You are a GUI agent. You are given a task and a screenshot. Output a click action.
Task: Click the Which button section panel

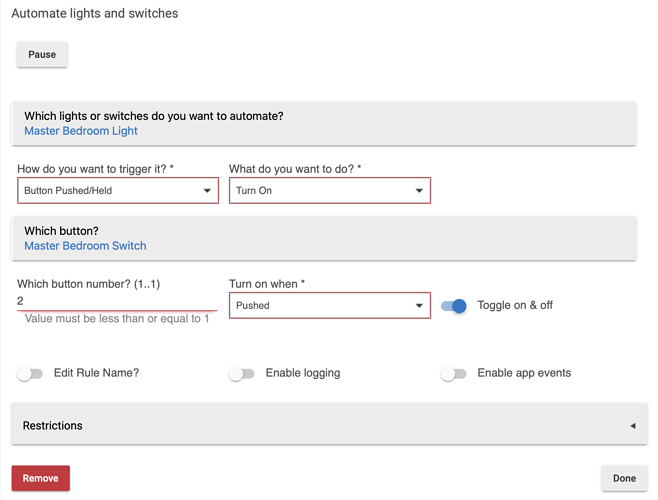click(x=324, y=238)
